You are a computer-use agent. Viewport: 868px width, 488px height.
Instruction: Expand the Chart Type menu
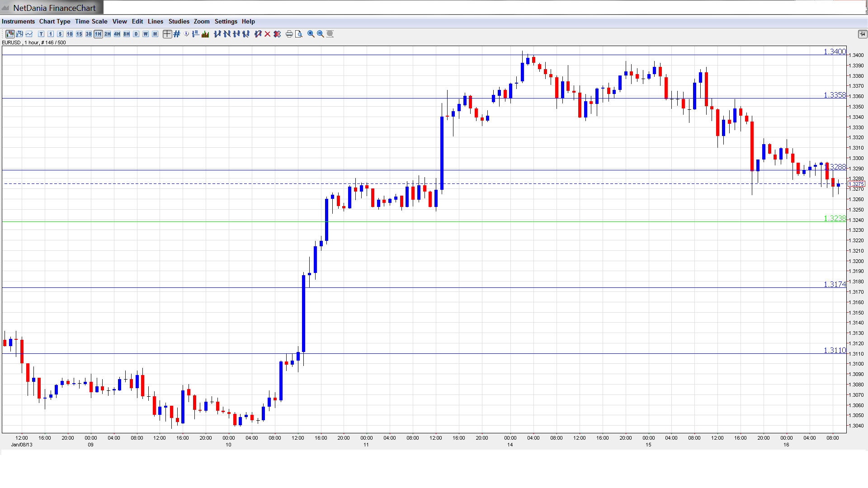[55, 21]
